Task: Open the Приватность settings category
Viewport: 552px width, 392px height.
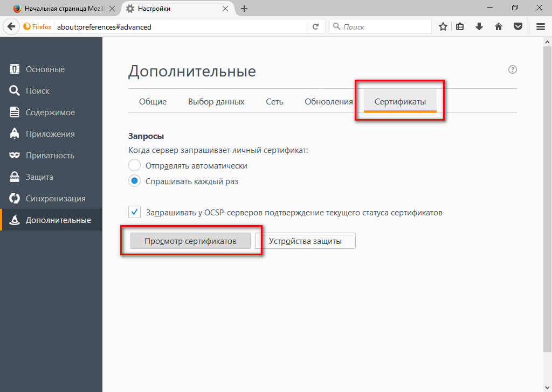Action: [x=51, y=156]
